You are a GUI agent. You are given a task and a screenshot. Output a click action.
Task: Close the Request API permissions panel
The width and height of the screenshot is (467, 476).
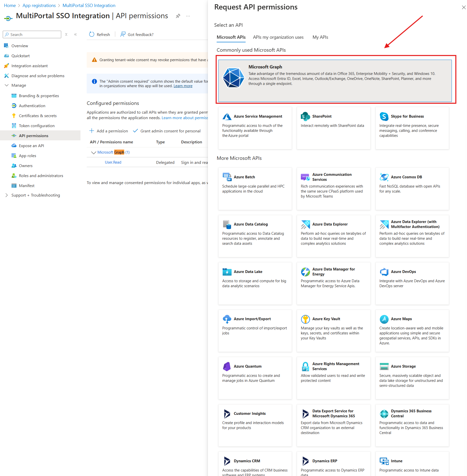(x=464, y=7)
